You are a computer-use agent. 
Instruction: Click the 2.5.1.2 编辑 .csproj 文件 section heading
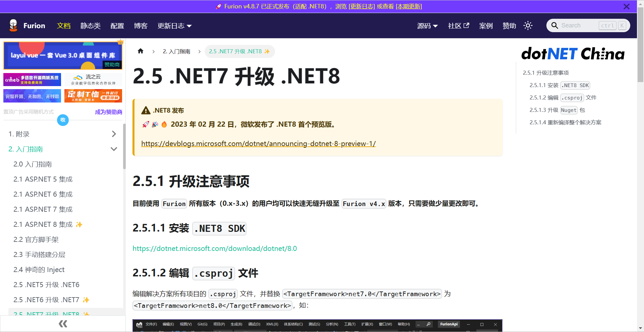195,273
